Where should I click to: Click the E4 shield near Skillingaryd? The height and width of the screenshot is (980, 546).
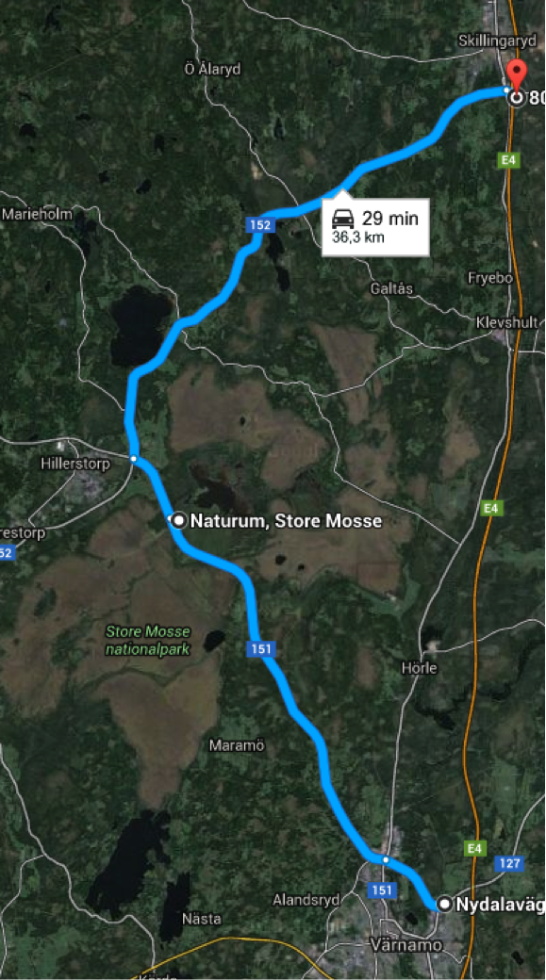[509, 161]
